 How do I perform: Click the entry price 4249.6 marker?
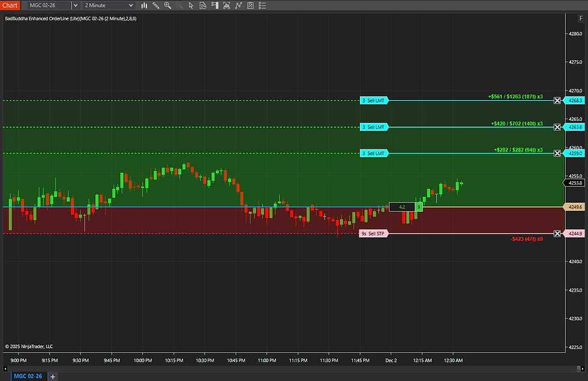coord(575,207)
